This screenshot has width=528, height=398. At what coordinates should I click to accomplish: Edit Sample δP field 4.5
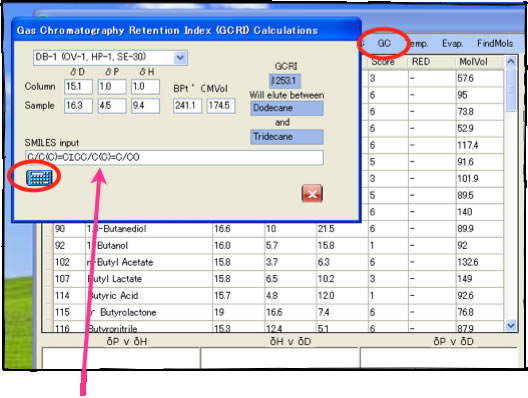tap(112, 106)
